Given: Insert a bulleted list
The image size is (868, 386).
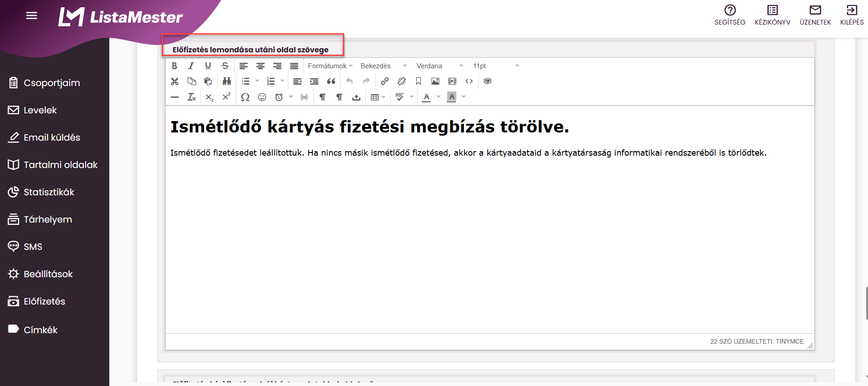Looking at the screenshot, I should [245, 81].
